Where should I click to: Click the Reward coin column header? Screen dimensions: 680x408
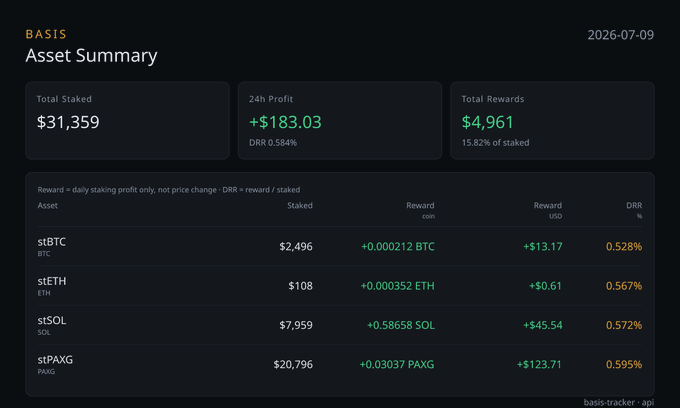[x=420, y=210]
